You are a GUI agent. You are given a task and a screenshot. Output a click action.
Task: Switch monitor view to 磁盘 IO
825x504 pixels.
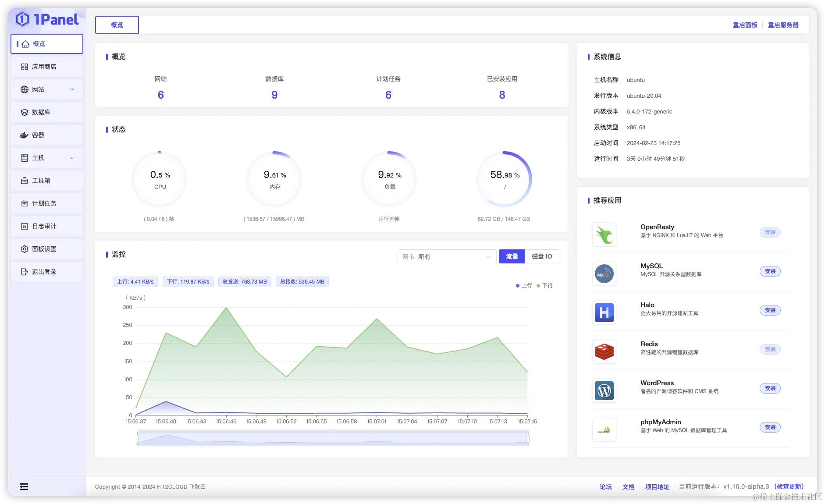(x=542, y=256)
